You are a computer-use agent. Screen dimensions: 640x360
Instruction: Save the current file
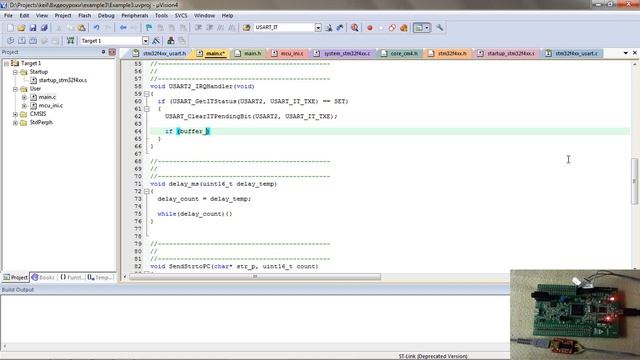pyautogui.click(x=33, y=28)
